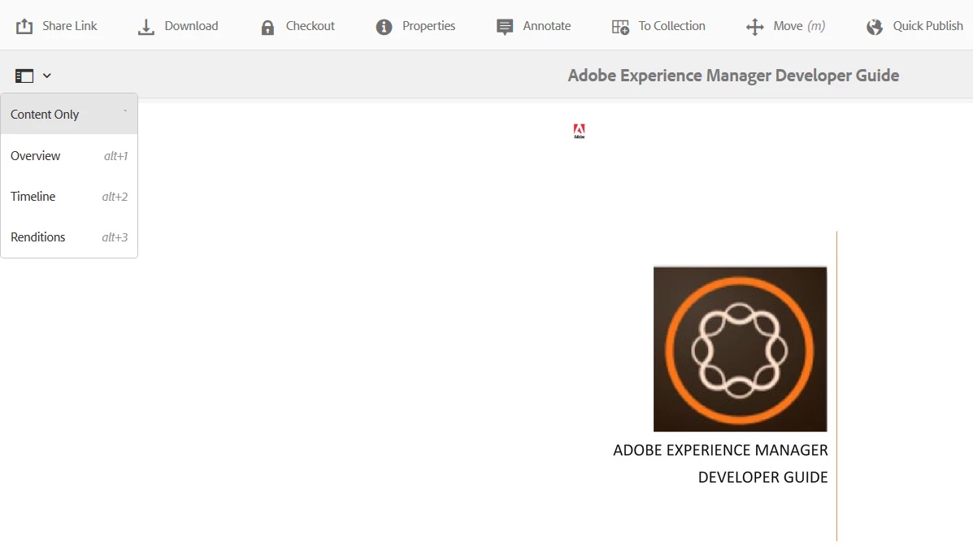Click the Quick Publish label
Viewport: 973px width, 560px height.
[927, 26]
